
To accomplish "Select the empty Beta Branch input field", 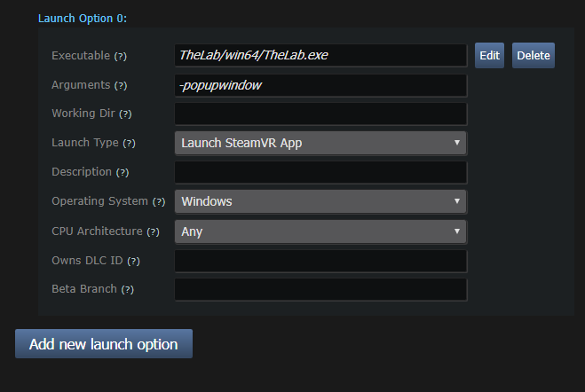I will (320, 289).
